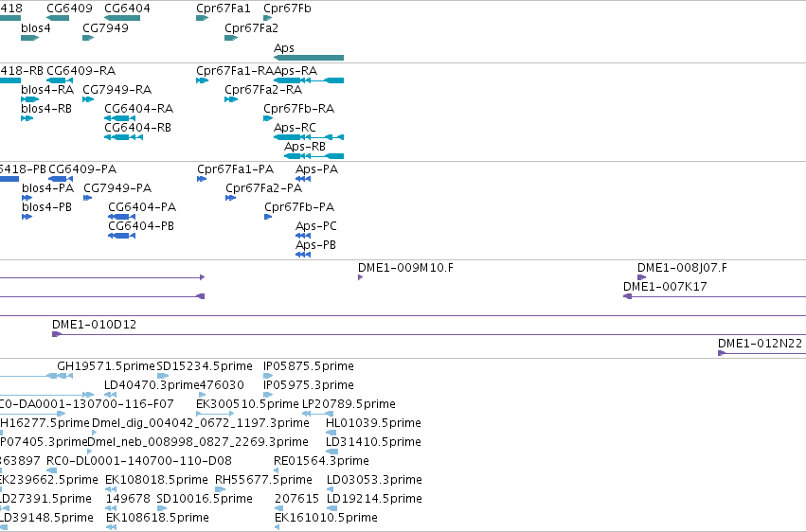Click the Cpr67Fa2-PA protein
Screen dimensions: 806x532
pos(230,198)
